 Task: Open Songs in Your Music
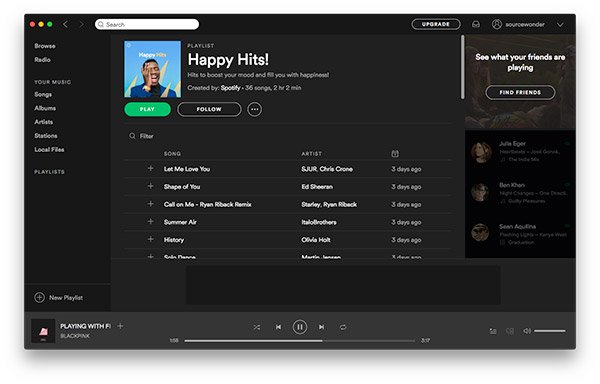43,94
